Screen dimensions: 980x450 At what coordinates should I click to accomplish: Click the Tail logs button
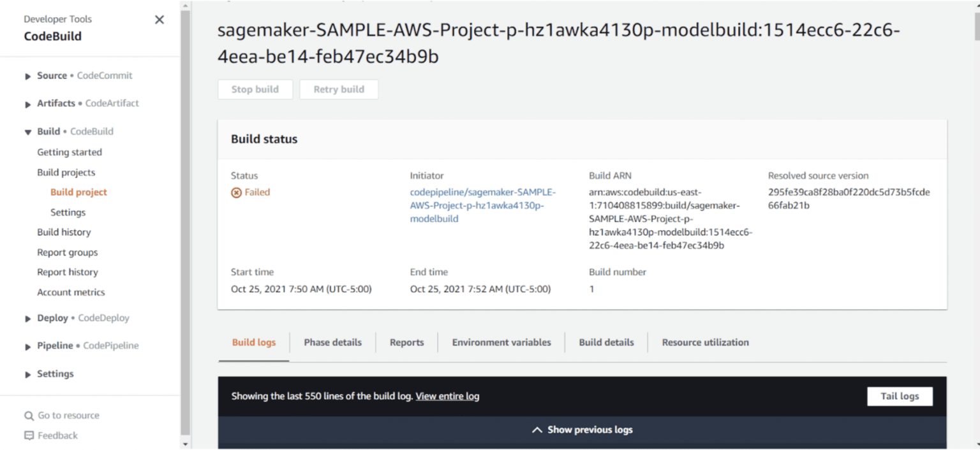tap(899, 396)
